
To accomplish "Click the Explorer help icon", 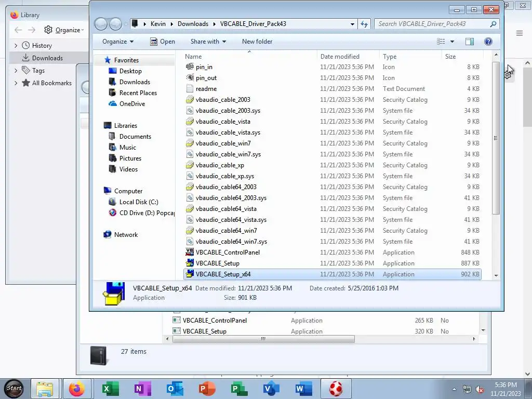I will pyautogui.click(x=488, y=42).
